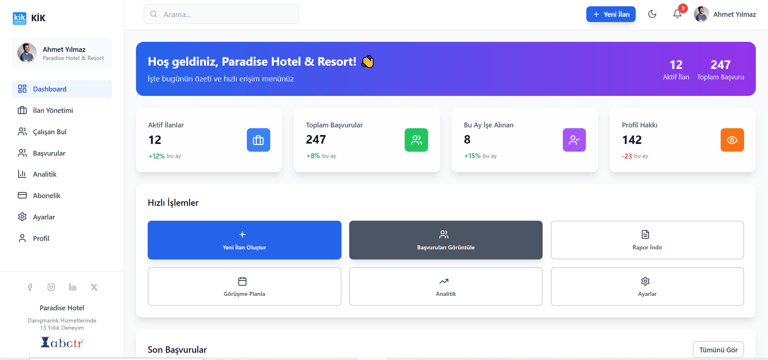Open notifications bell icon

coord(677,14)
